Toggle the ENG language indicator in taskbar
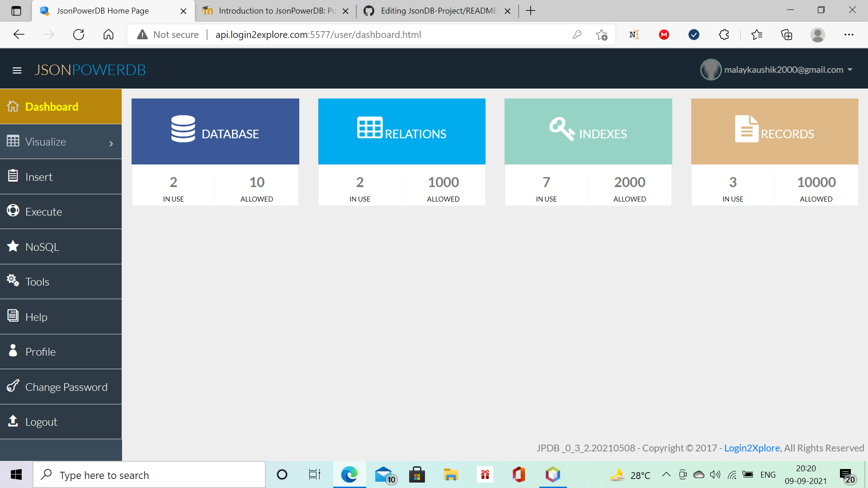This screenshot has width=868, height=488. tap(768, 474)
